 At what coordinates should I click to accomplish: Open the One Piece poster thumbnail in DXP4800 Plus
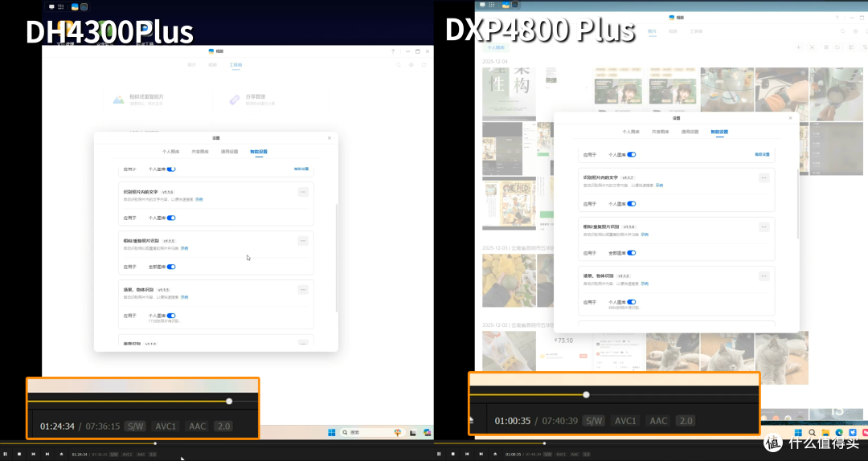point(510,203)
